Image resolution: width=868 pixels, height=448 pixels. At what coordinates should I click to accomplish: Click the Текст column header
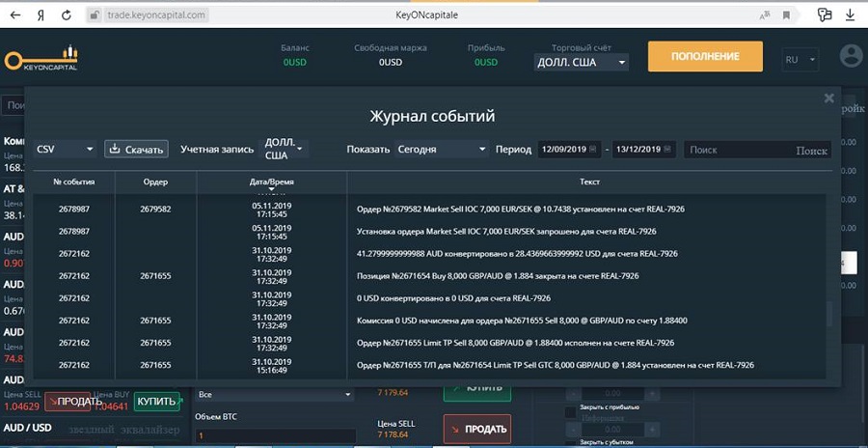[x=589, y=182]
